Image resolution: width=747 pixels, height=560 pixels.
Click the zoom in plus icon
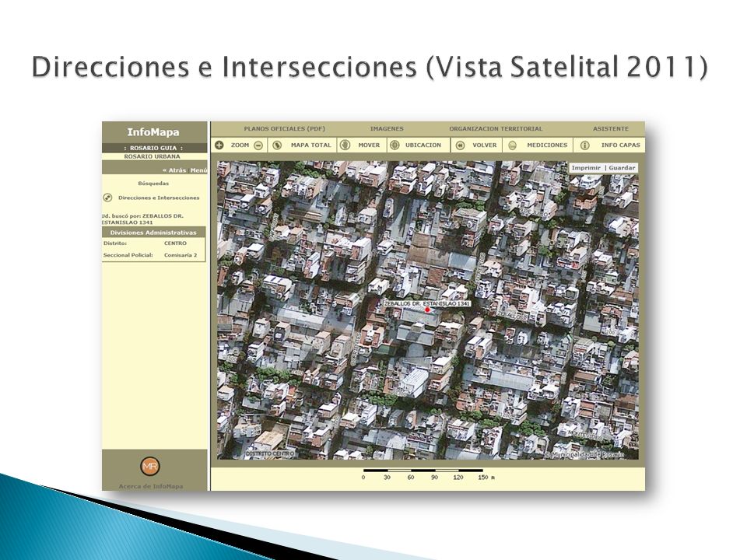coord(219,145)
